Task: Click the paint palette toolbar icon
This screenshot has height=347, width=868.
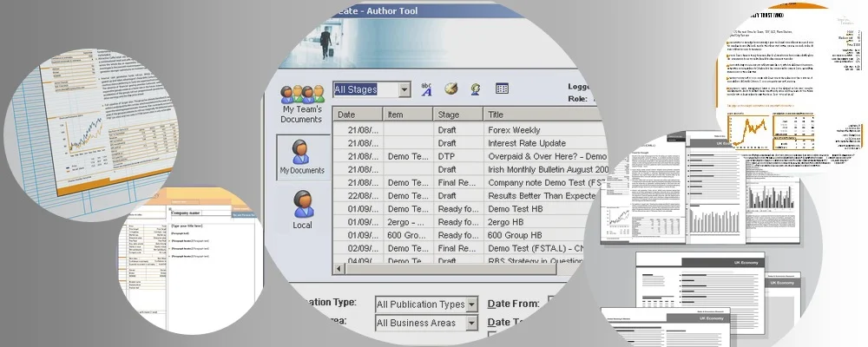Action: 451,88
